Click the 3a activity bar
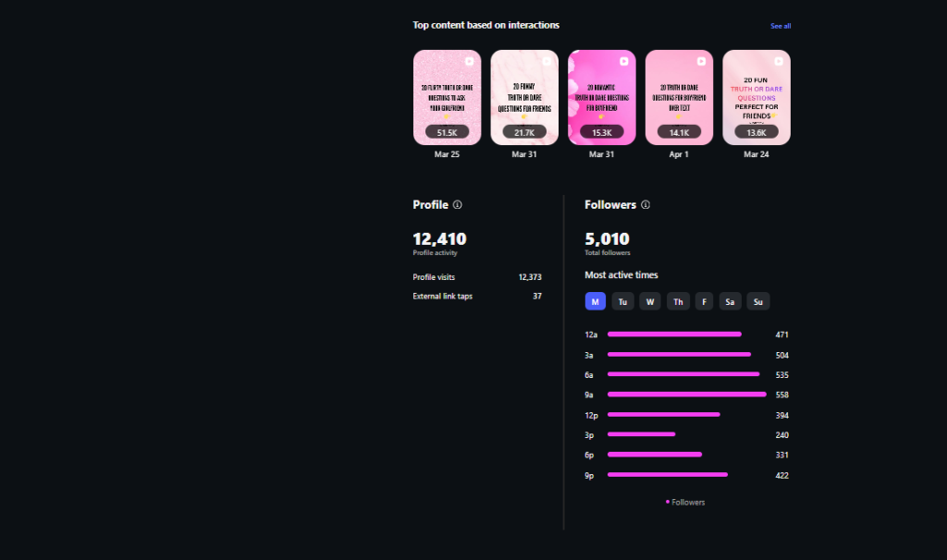 (x=679, y=355)
